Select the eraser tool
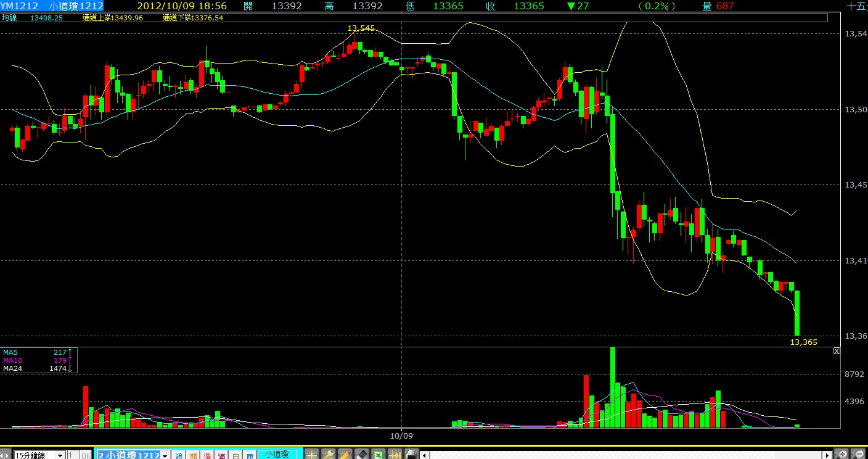The width and height of the screenshot is (868, 459). [362, 455]
